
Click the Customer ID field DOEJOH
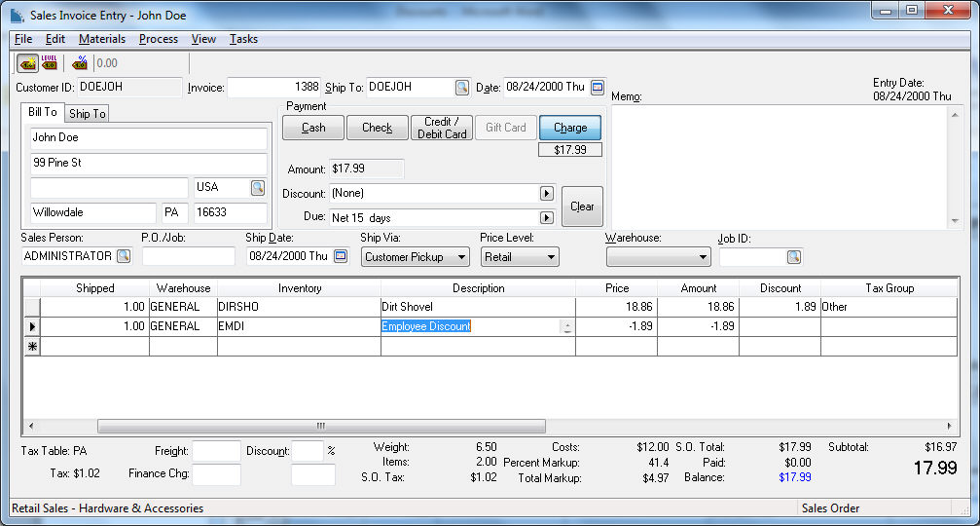click(x=129, y=87)
